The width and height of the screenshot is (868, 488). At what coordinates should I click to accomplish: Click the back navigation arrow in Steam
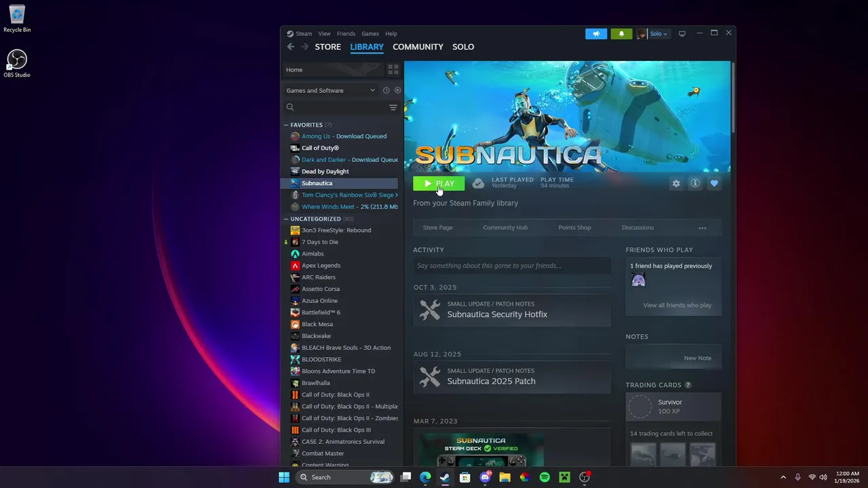[290, 47]
